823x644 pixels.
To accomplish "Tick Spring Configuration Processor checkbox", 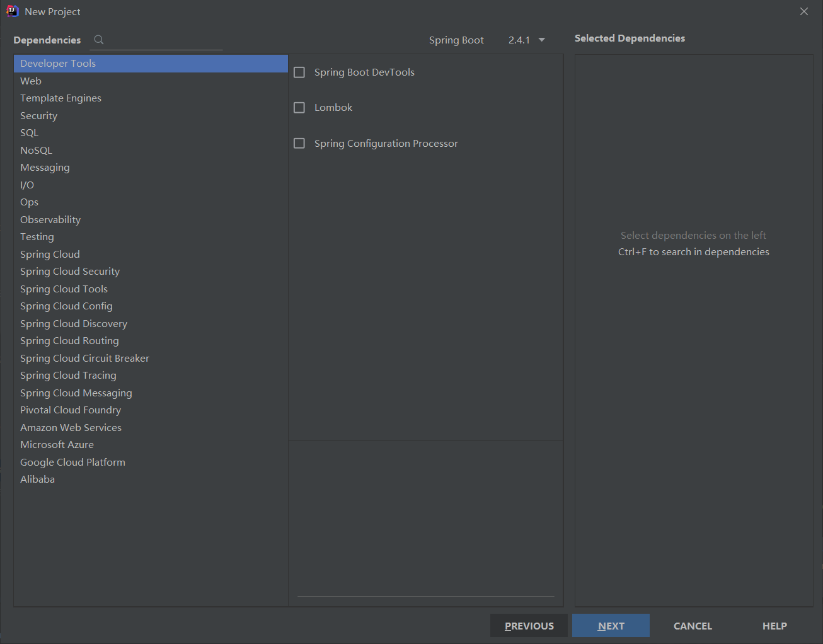I will pyautogui.click(x=299, y=144).
